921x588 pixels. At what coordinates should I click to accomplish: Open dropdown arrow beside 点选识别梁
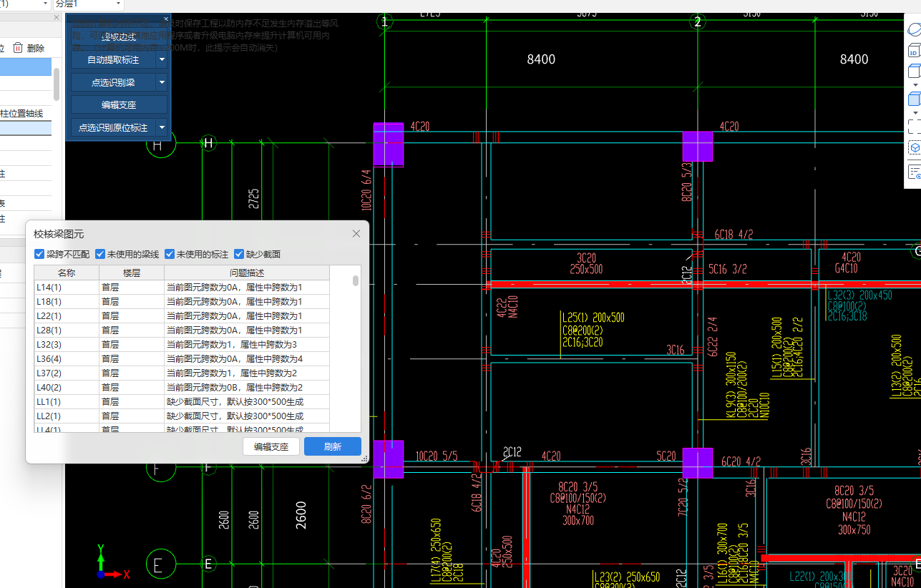[x=162, y=82]
